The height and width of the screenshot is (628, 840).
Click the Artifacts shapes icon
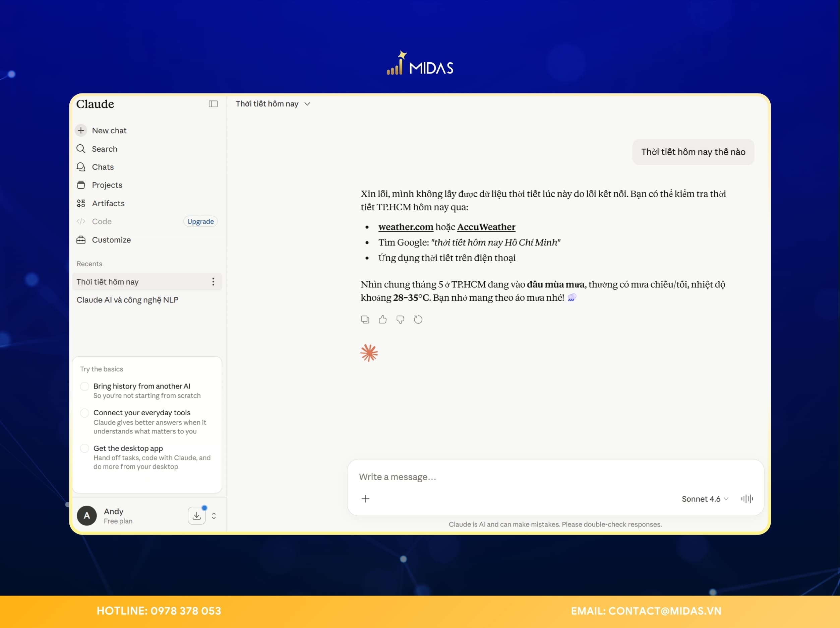[81, 203]
